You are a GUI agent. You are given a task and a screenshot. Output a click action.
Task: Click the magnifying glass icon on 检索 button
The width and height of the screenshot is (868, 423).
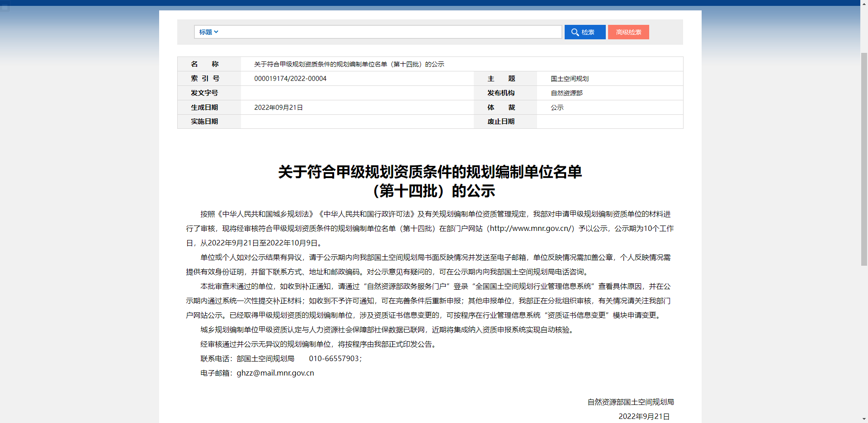[575, 32]
